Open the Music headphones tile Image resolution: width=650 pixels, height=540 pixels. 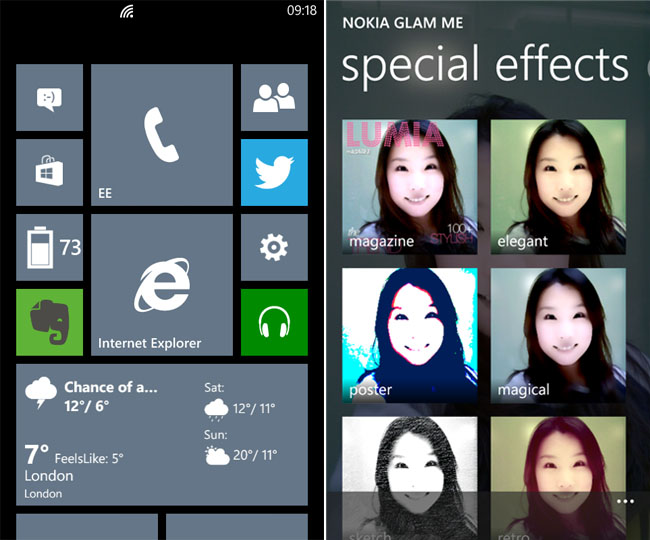point(274,322)
